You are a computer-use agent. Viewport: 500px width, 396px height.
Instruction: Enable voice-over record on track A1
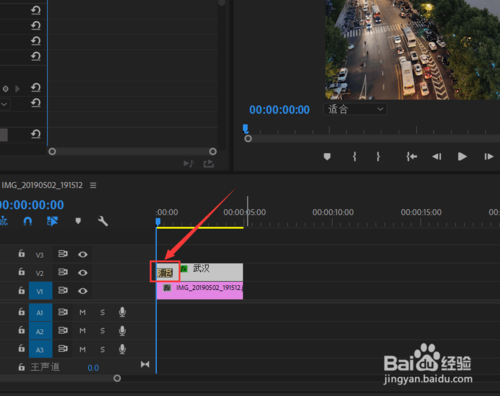coord(122,312)
